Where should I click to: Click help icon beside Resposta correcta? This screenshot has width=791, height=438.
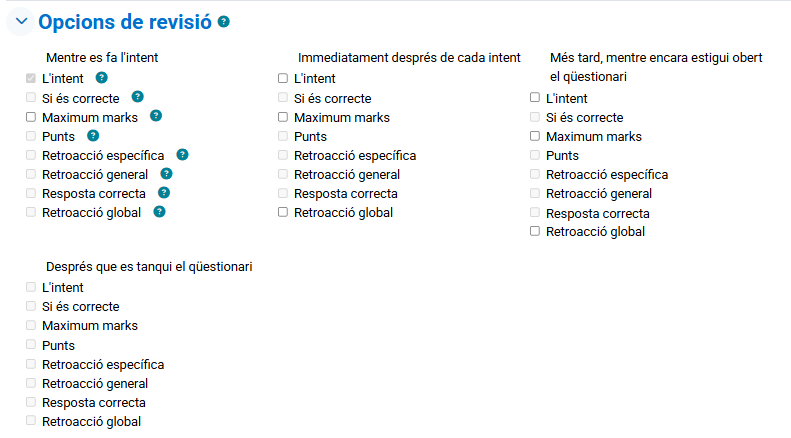(164, 193)
